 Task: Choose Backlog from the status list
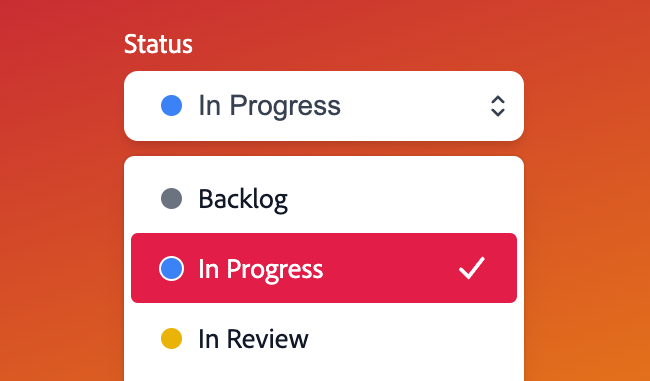324,198
